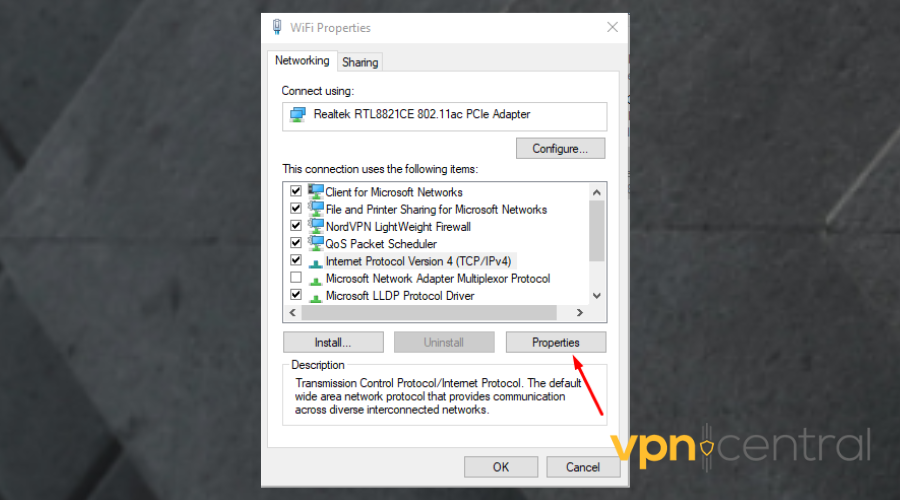Close the WiFi Properties dialog
Screen dimensions: 900x500
[612, 27]
